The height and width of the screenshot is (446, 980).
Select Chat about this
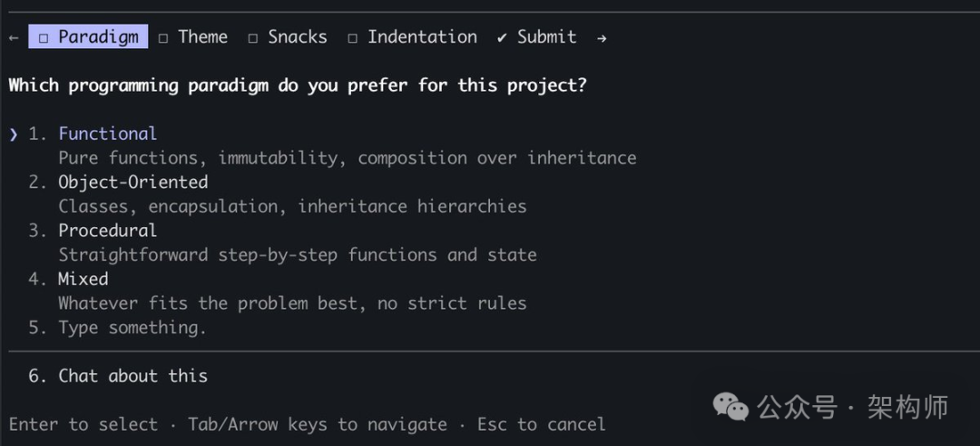pos(132,376)
